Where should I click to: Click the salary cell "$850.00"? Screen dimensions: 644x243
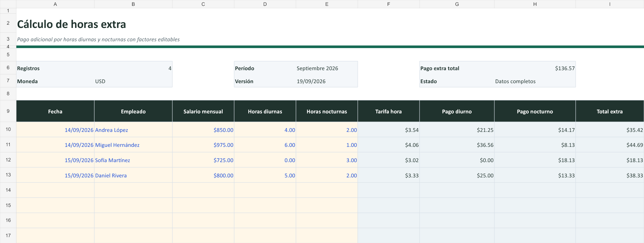pyautogui.click(x=203, y=130)
